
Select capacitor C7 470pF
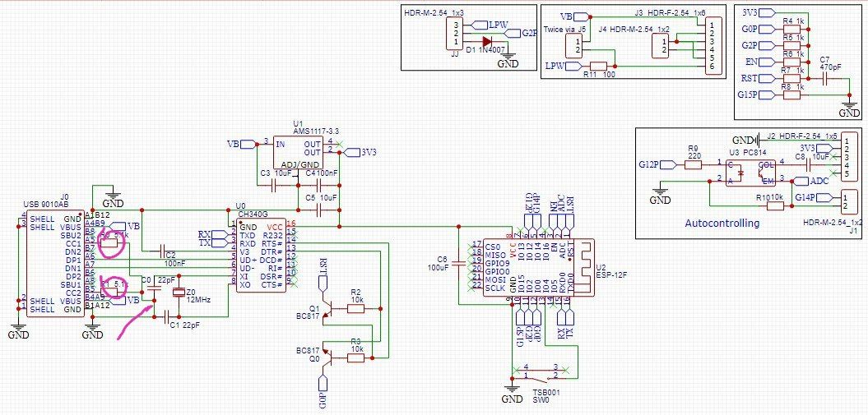coord(825,79)
